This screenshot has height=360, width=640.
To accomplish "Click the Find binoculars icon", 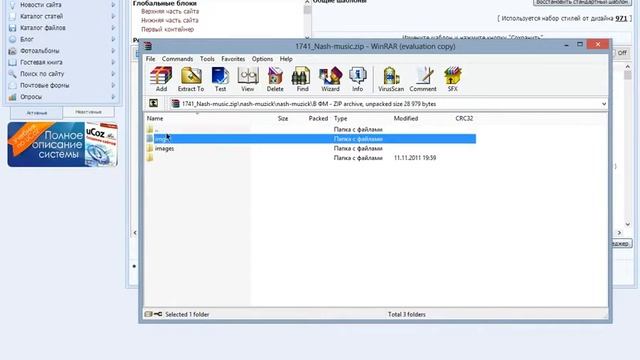I will (x=302, y=79).
